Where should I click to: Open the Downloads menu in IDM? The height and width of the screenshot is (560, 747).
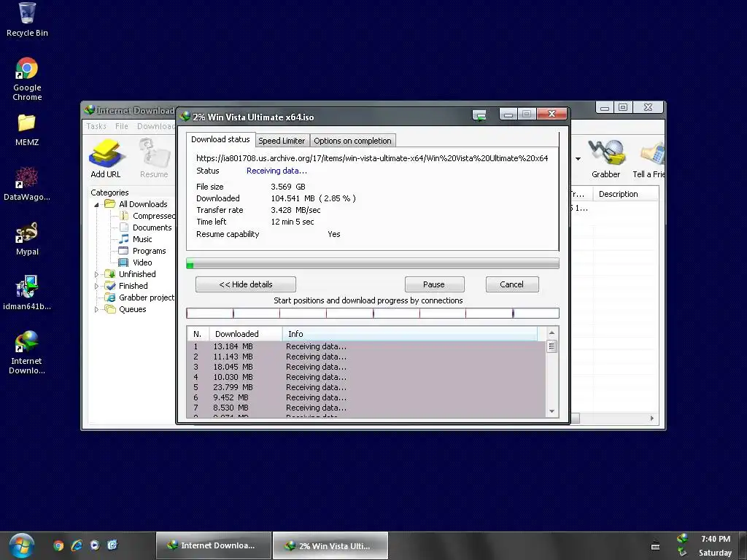pos(156,126)
